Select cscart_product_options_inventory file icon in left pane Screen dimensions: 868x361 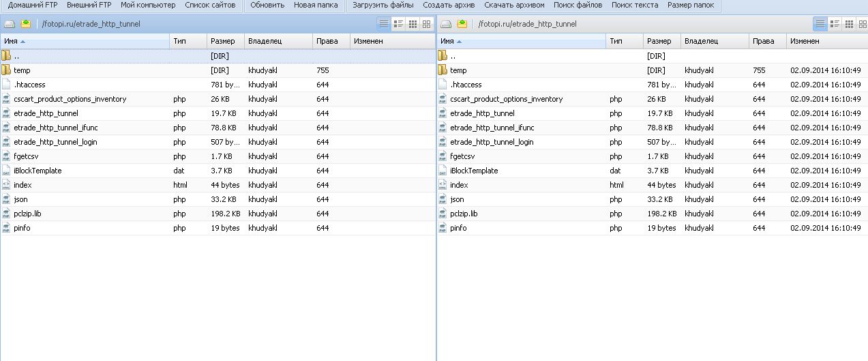6,98
